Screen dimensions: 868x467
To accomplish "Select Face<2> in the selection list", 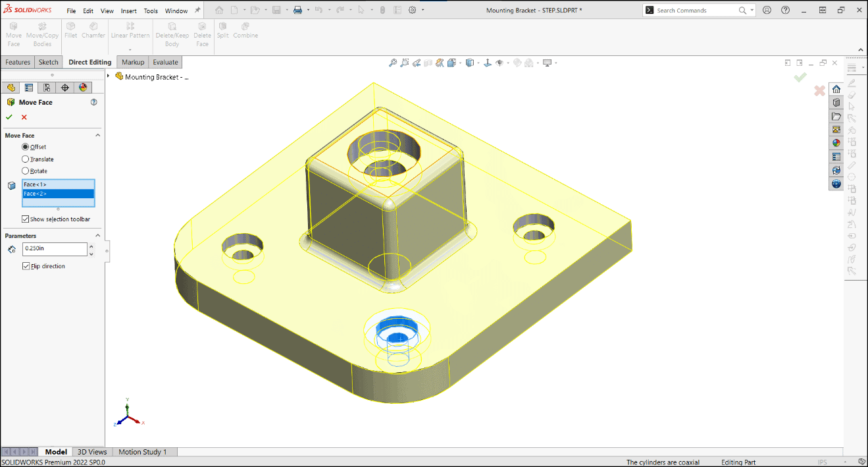I will [59, 194].
